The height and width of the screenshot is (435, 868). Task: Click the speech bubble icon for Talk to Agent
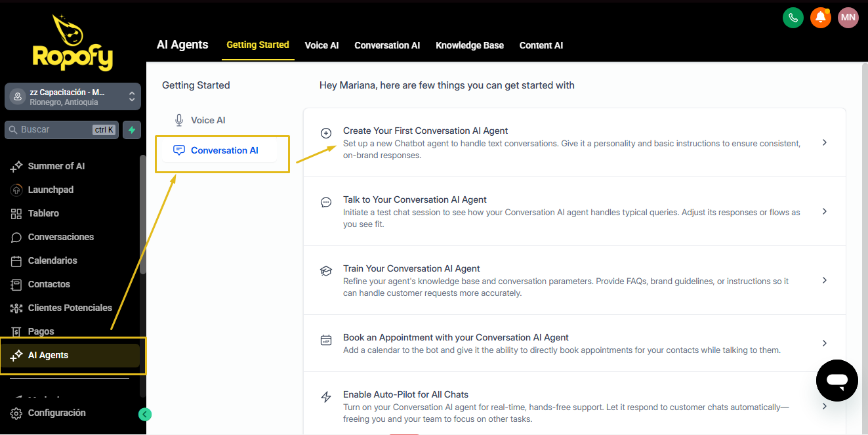[x=326, y=202]
